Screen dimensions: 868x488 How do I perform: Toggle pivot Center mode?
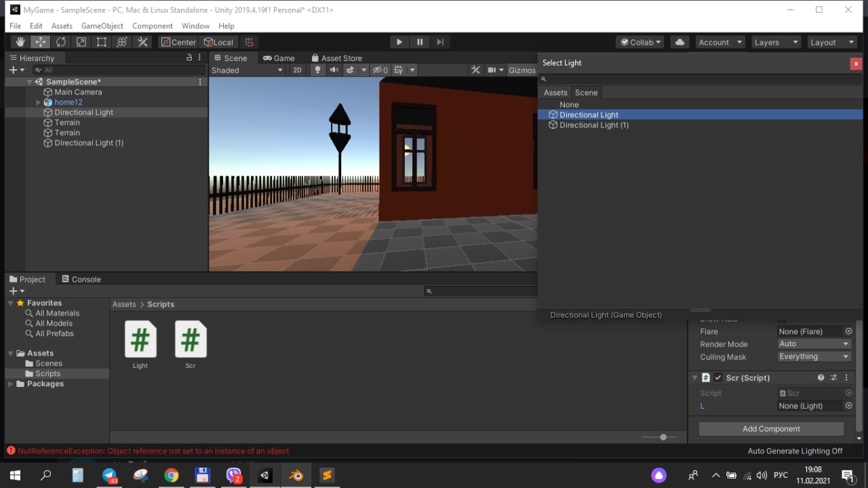click(178, 42)
